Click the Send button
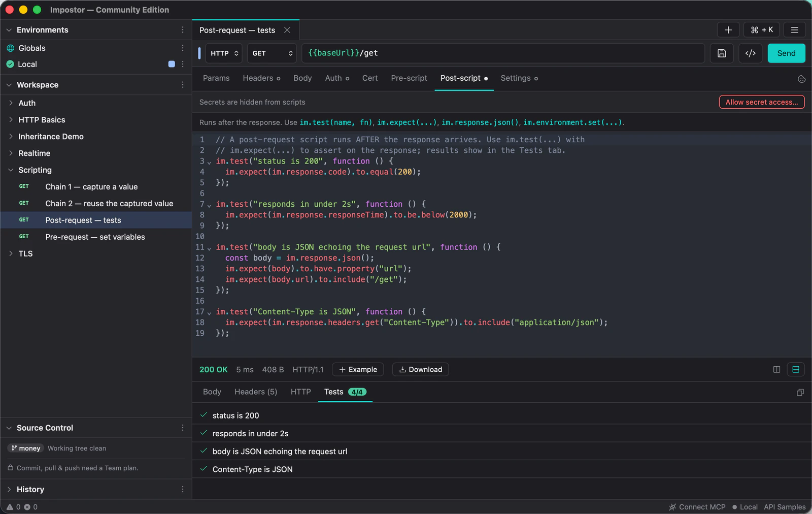This screenshot has width=812, height=514. 786,53
